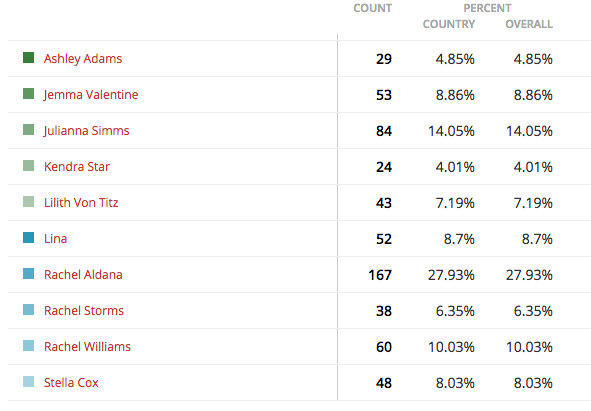Open the Rachel Storms link
The image size is (591, 411).
coord(84,311)
